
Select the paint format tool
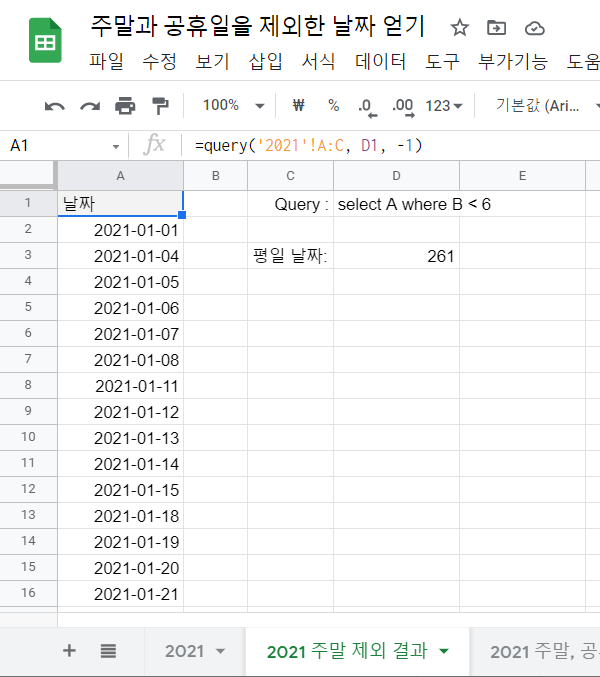(x=160, y=105)
